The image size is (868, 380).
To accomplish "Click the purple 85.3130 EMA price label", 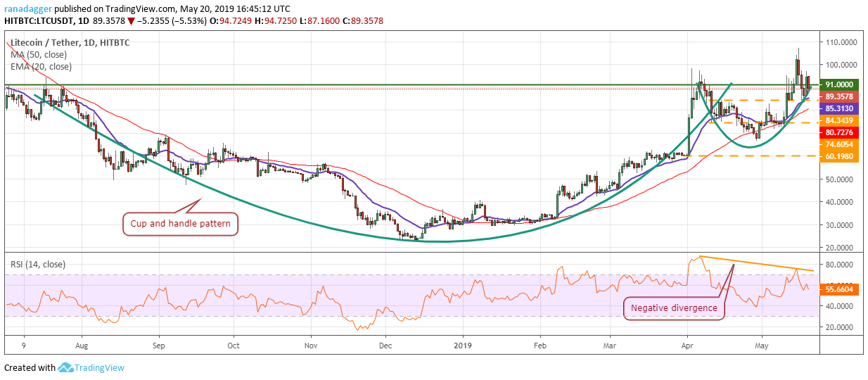I will [x=841, y=109].
